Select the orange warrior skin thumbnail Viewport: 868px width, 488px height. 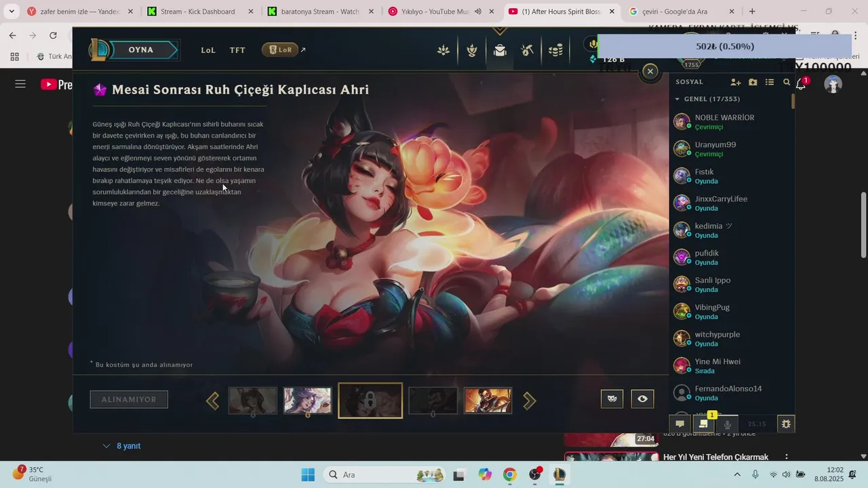pyautogui.click(x=488, y=401)
